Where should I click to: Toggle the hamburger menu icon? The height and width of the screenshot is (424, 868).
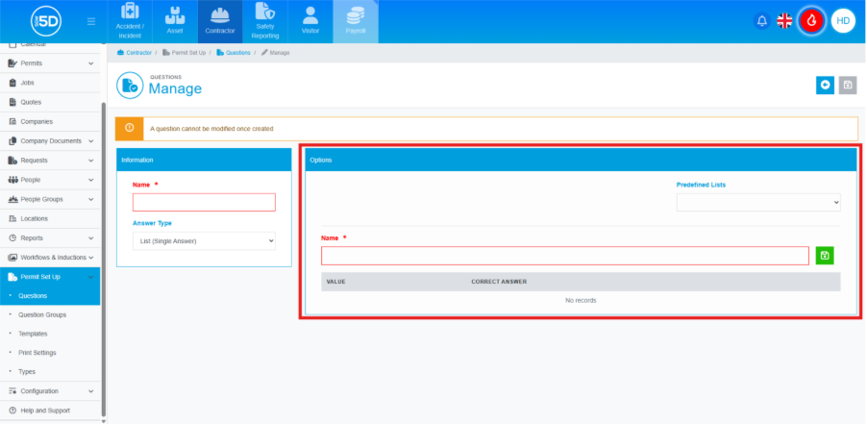(x=91, y=21)
